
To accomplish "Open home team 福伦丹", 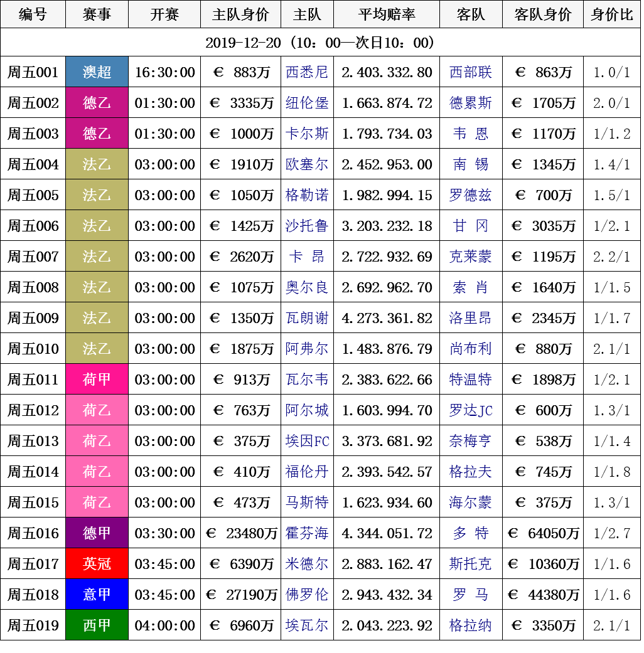I will [x=307, y=472].
